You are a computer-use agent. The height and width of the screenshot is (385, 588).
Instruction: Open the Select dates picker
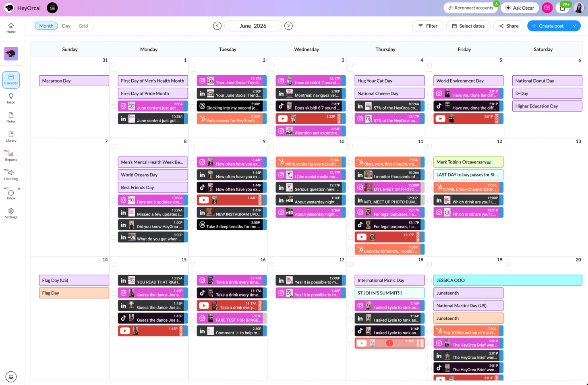click(468, 26)
